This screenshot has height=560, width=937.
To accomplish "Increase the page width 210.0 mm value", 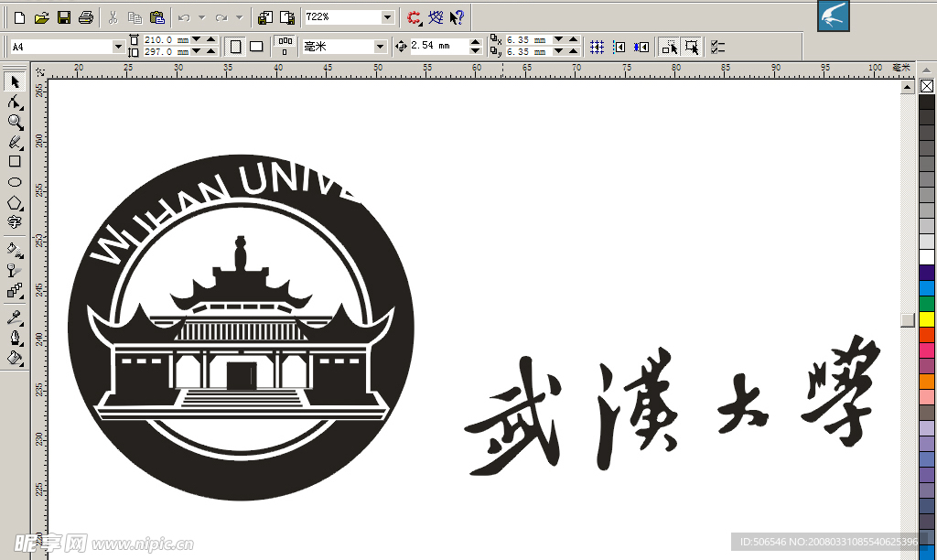I will pyautogui.click(x=211, y=40).
